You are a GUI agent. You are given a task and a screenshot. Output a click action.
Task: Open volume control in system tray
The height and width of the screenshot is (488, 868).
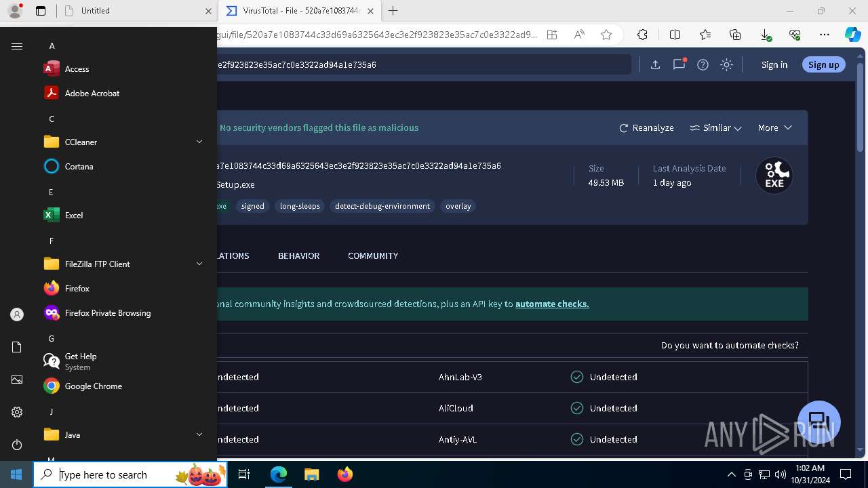(780, 474)
